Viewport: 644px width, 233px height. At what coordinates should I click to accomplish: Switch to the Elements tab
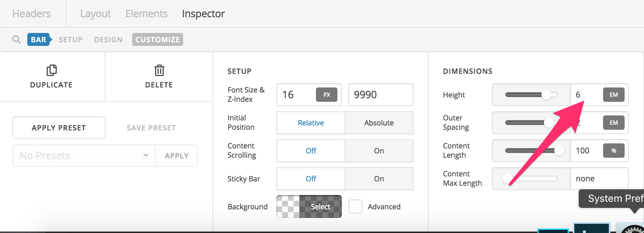146,14
